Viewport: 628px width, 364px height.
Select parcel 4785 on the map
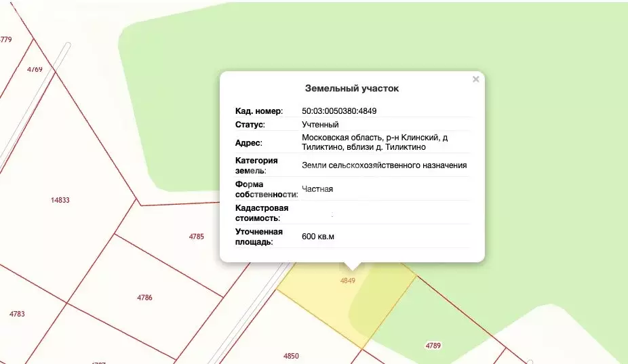[196, 237]
